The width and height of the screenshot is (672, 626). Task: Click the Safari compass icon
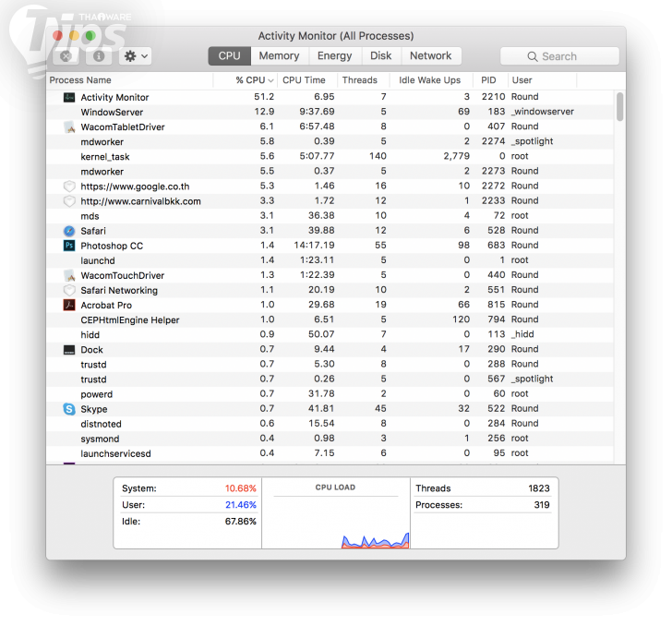pos(69,231)
